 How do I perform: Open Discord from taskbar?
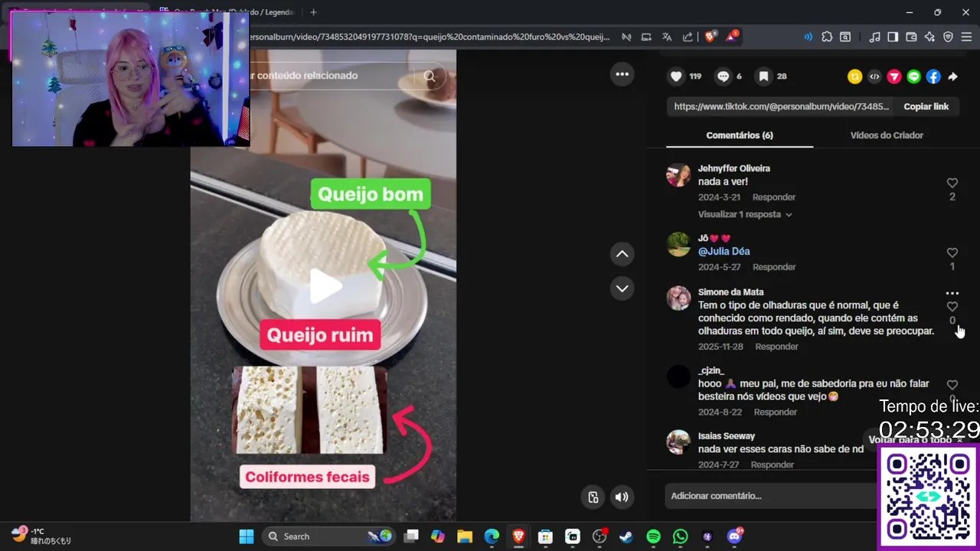click(x=735, y=536)
